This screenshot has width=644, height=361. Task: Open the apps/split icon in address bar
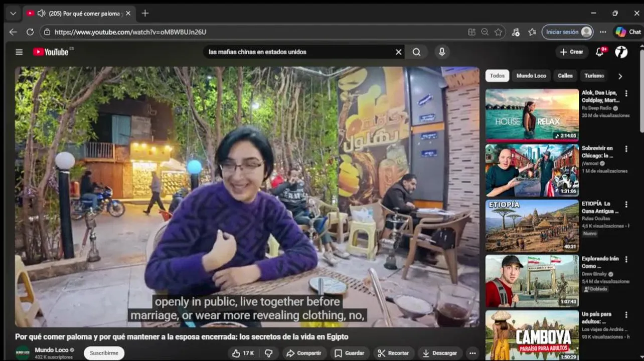click(471, 32)
